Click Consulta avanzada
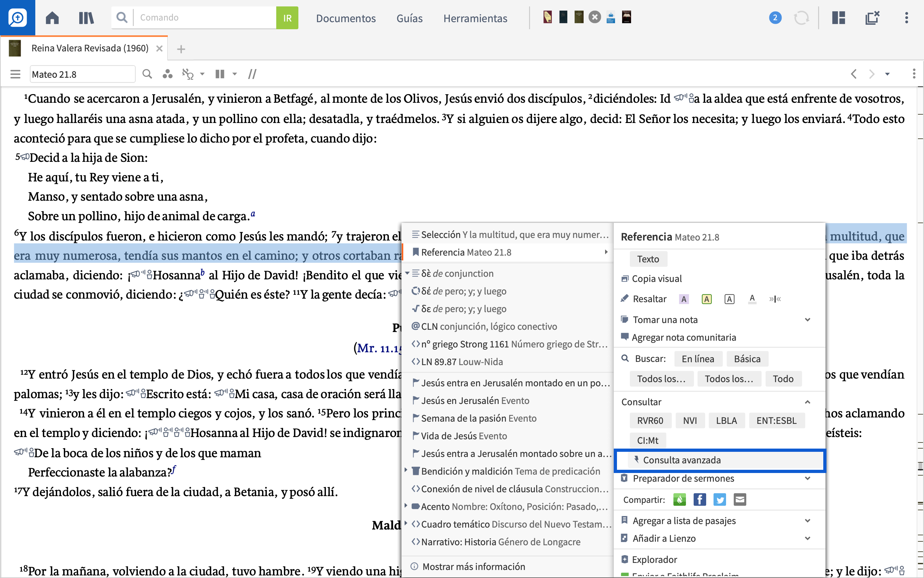The height and width of the screenshot is (578, 924). click(720, 460)
